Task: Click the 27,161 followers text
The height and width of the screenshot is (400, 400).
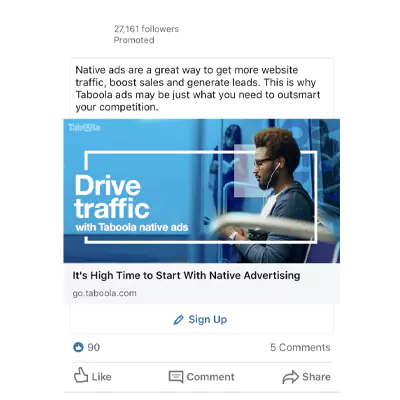Action: click(146, 29)
